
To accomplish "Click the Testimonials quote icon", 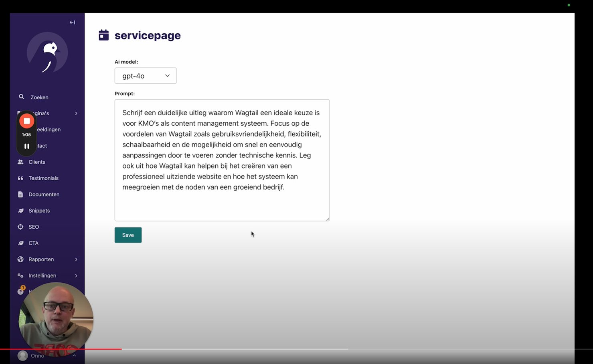I will (x=20, y=178).
